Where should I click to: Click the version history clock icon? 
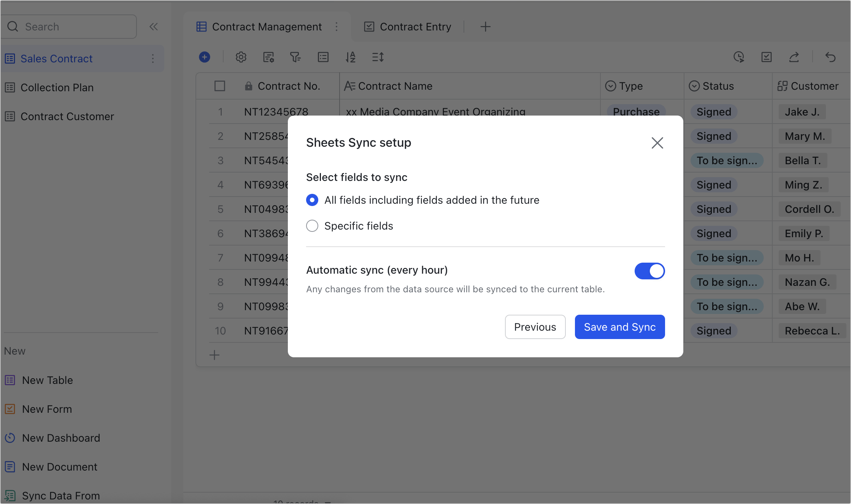[x=738, y=57]
